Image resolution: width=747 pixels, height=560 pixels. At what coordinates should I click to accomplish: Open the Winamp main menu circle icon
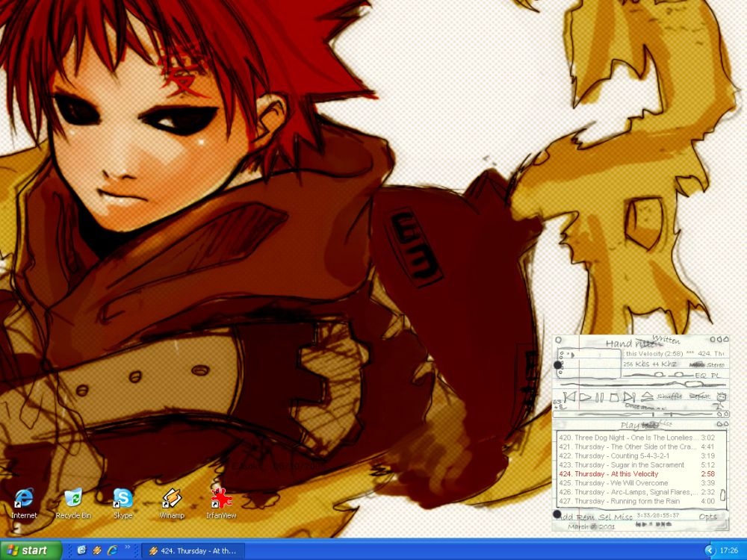coord(559,340)
